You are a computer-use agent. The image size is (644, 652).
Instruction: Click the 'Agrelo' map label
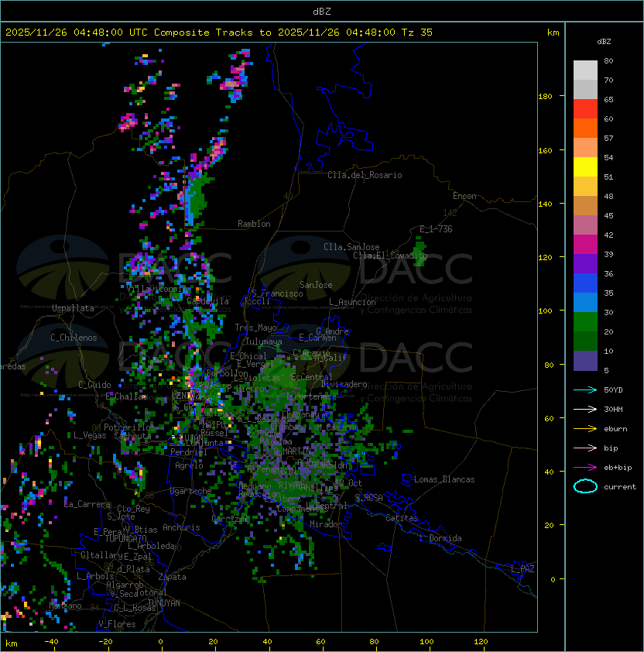coord(189,465)
